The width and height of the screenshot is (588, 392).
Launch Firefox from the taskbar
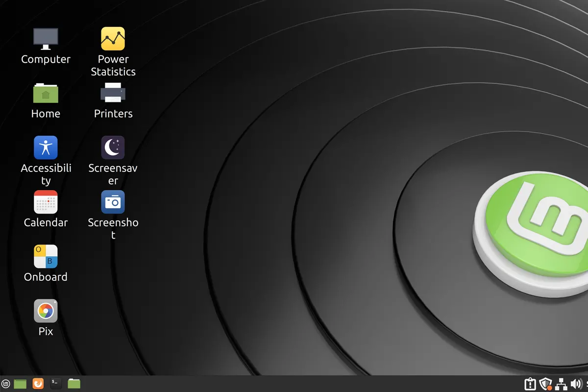(x=38, y=384)
